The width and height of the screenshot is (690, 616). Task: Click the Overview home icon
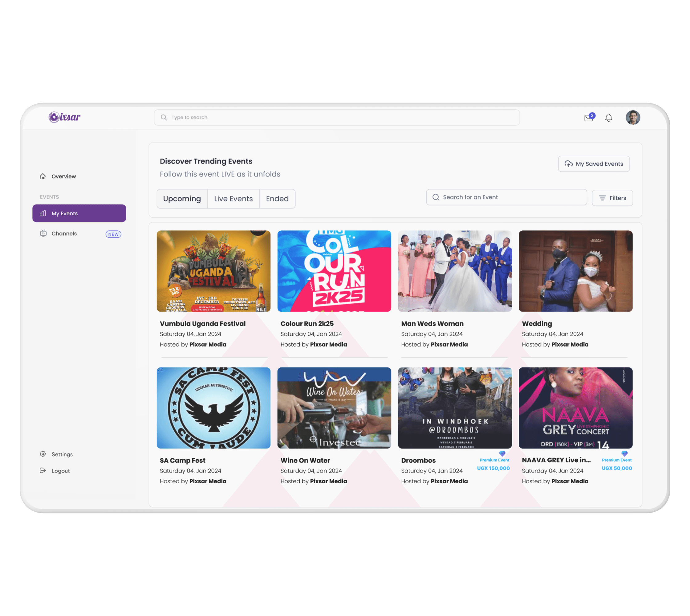pyautogui.click(x=43, y=176)
